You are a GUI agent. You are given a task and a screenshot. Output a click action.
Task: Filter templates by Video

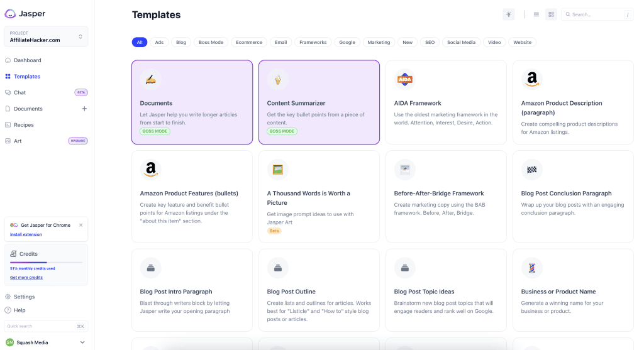494,42
